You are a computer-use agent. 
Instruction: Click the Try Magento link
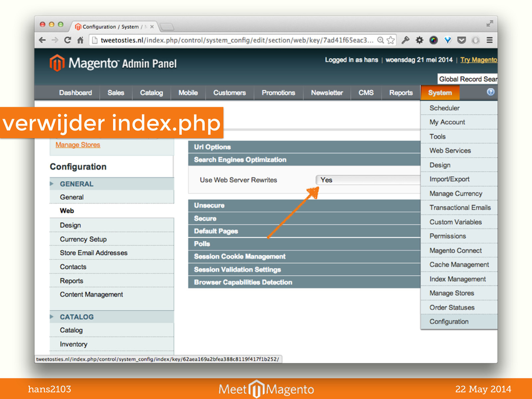(479, 60)
